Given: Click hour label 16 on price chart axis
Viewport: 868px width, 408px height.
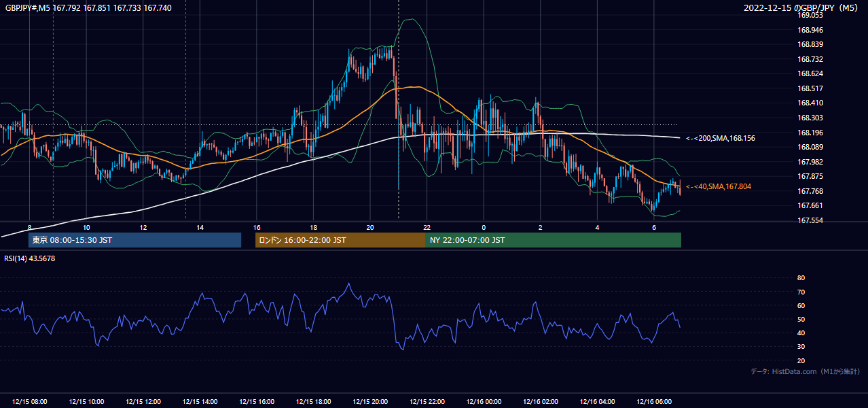Looking at the screenshot, I should [x=257, y=227].
